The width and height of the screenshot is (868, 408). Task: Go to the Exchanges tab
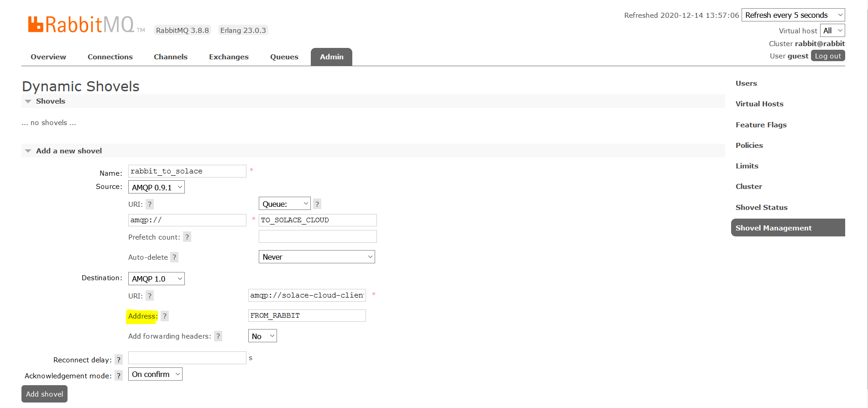tap(229, 57)
